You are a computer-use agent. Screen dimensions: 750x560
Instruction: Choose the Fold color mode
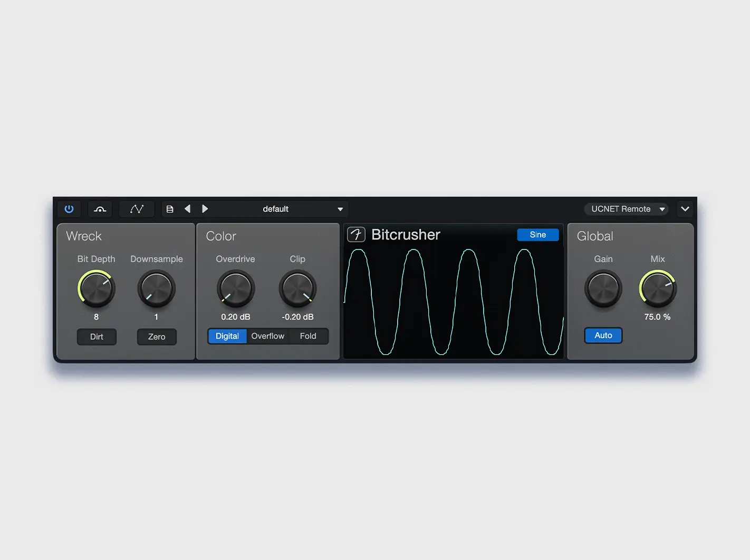pyautogui.click(x=308, y=336)
